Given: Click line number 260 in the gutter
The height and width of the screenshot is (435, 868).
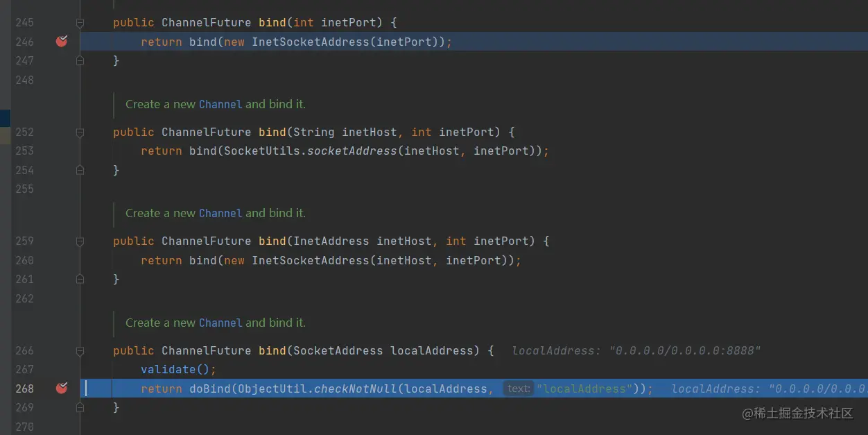Looking at the screenshot, I should tap(24, 260).
